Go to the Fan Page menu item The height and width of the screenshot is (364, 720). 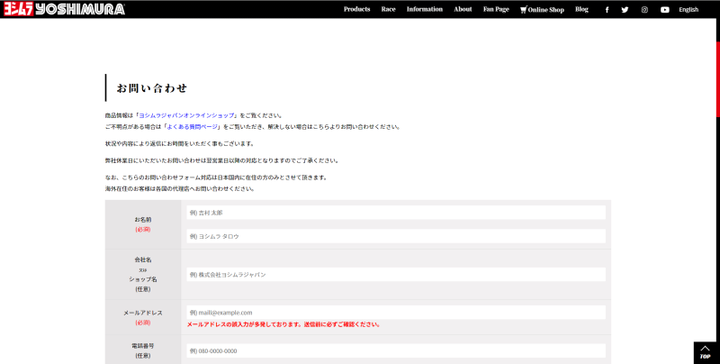pos(496,9)
